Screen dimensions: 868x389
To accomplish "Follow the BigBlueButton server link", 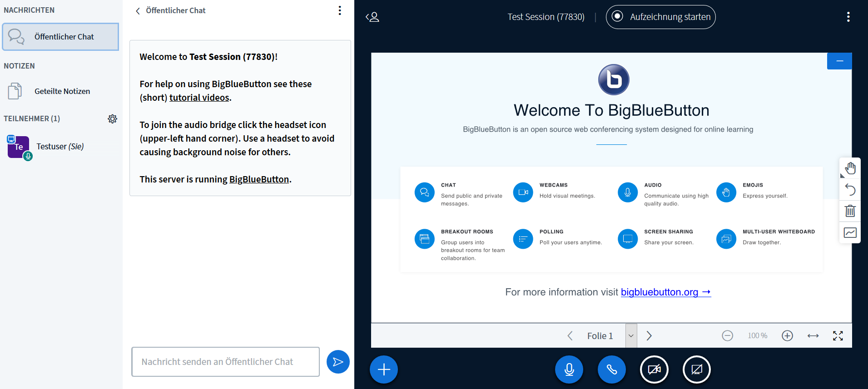I will click(259, 179).
